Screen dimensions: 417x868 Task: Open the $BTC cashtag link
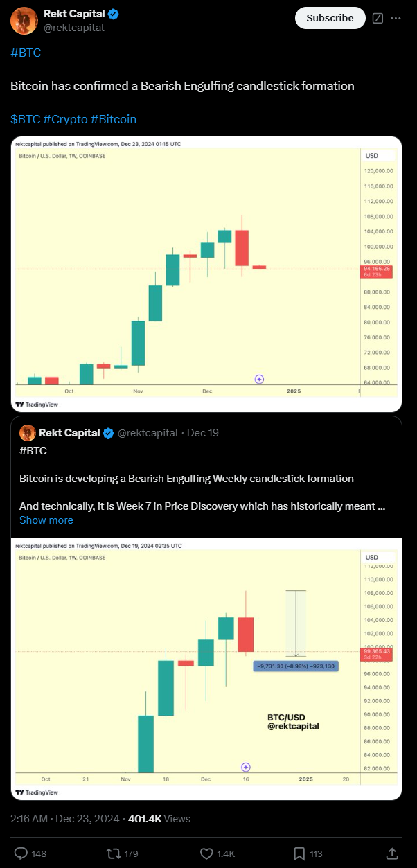tap(25, 119)
